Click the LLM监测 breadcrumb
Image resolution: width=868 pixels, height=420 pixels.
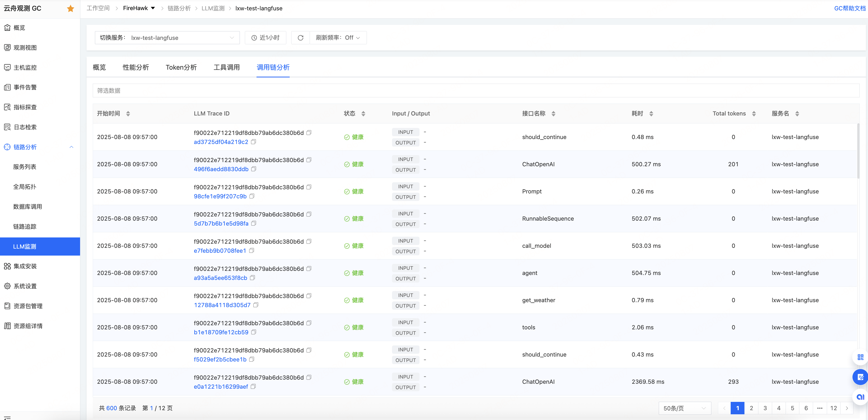point(213,8)
